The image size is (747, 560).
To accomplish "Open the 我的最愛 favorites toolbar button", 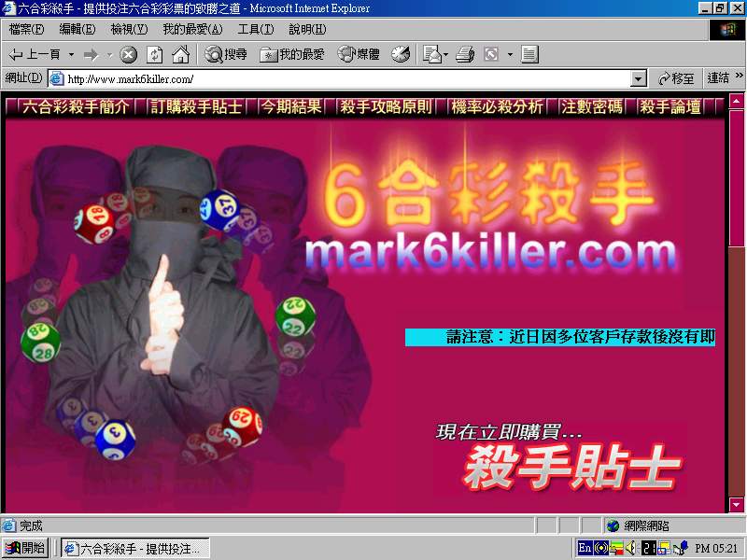I will 291,55.
